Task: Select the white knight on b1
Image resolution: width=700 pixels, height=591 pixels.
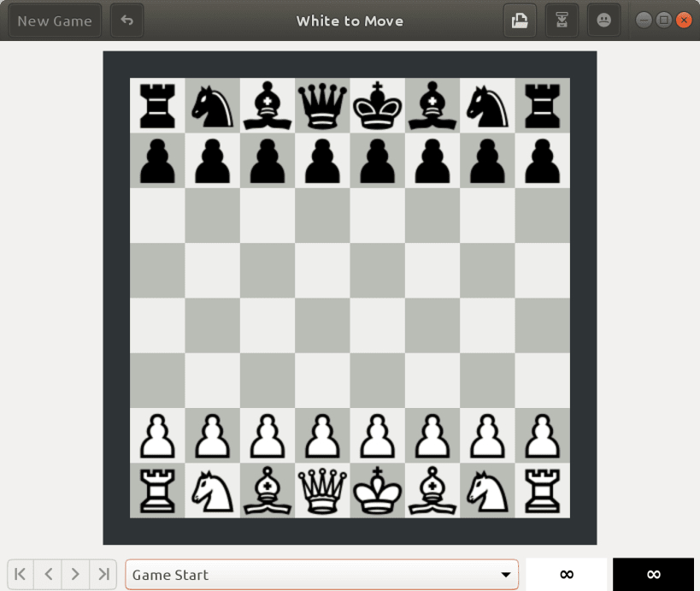Action: tap(212, 490)
